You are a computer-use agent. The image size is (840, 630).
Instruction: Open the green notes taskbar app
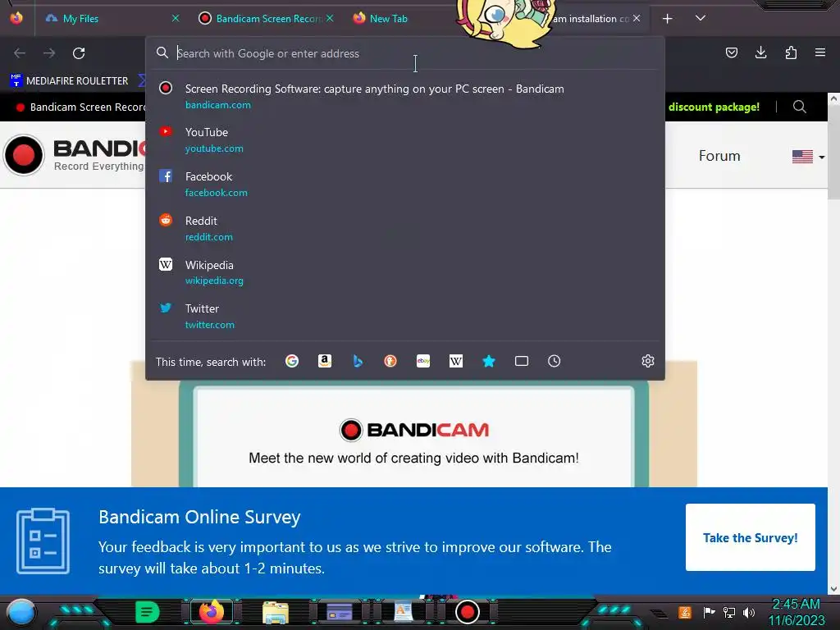coord(148,612)
